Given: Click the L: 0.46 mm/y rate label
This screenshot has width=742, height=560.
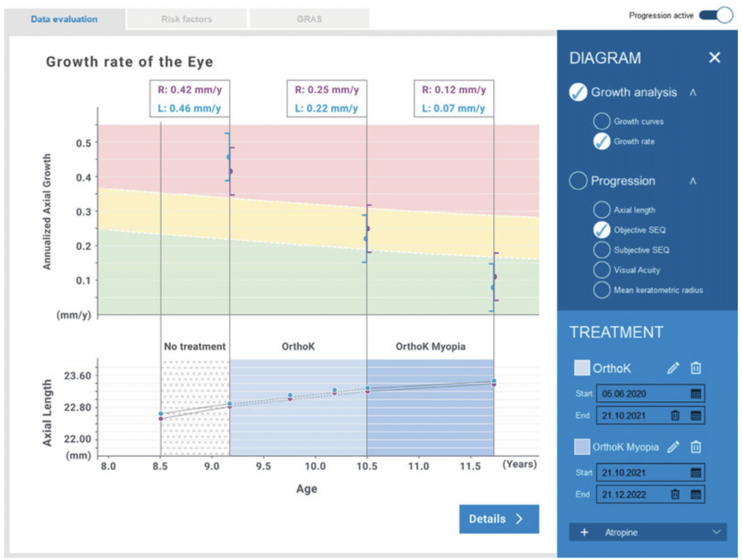Looking at the screenshot, I should pos(189,108).
